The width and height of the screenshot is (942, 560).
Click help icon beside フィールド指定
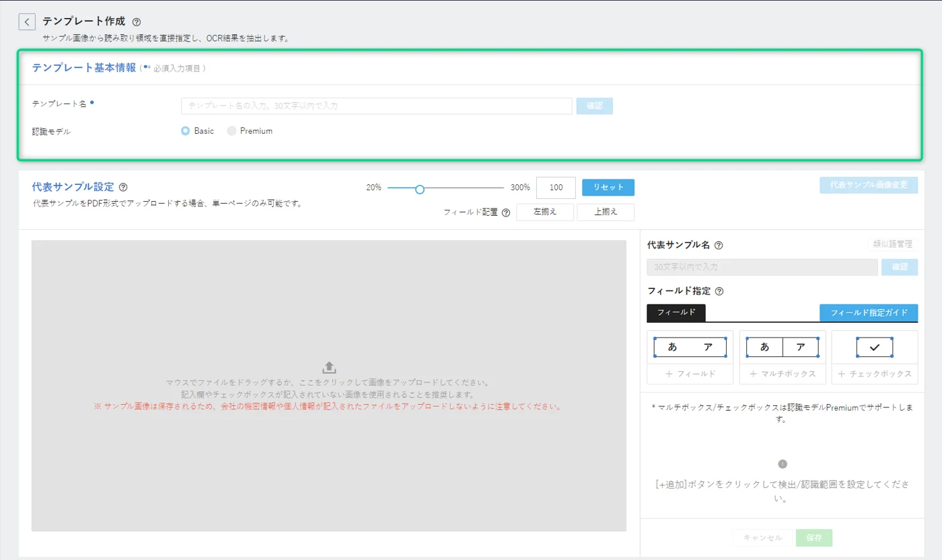719,292
